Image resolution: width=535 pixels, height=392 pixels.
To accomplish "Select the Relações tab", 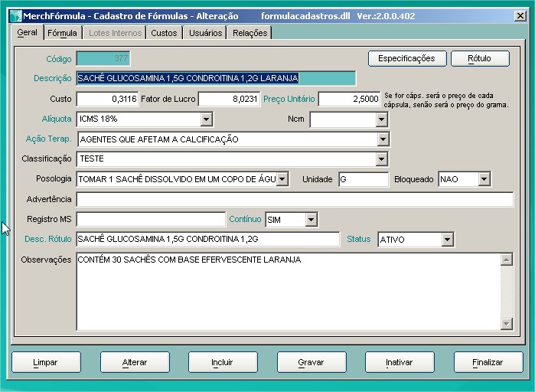I will 250,33.
